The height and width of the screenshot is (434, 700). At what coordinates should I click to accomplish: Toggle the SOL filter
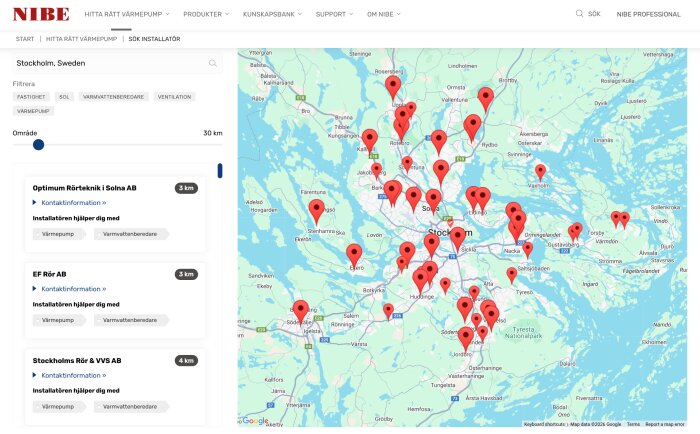pos(64,97)
